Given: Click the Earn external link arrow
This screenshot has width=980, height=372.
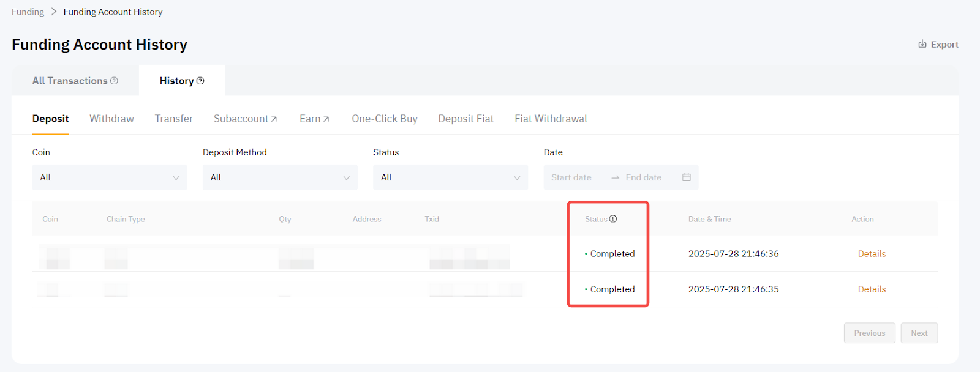Looking at the screenshot, I should (326, 119).
